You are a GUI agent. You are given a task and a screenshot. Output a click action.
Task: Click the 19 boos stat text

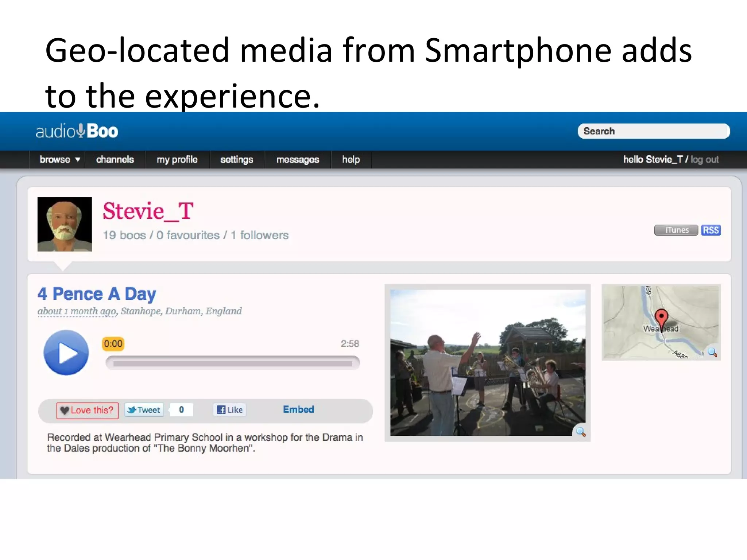click(x=124, y=235)
